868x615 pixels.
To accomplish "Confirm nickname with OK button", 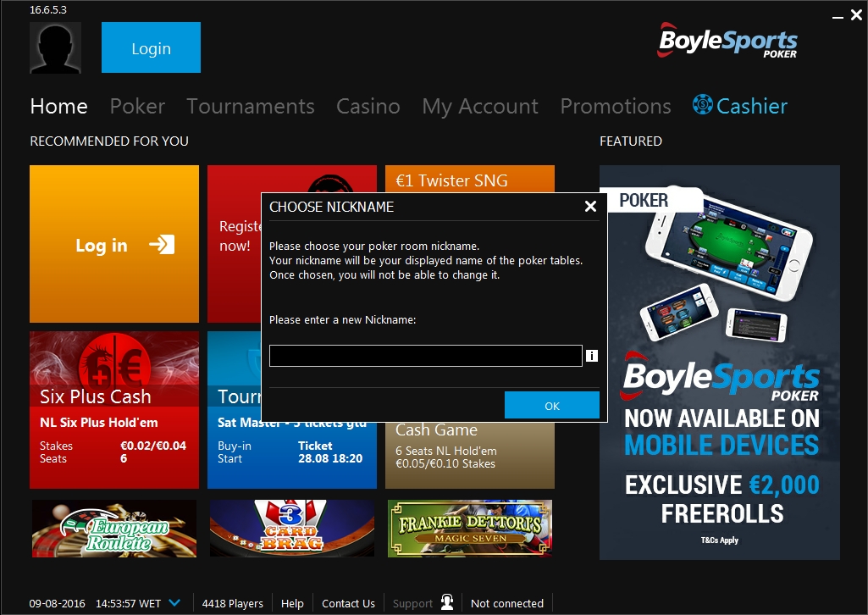I will click(552, 406).
